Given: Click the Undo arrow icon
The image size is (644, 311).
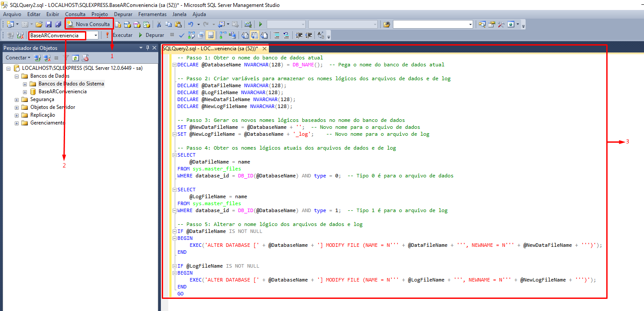Looking at the screenshot, I should pos(190,24).
